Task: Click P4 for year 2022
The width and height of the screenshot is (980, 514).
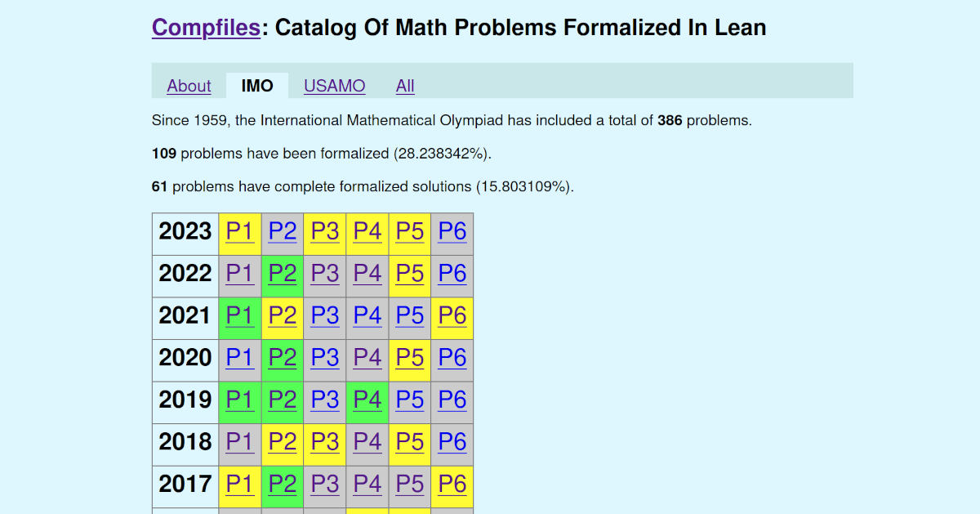Action: pos(367,273)
